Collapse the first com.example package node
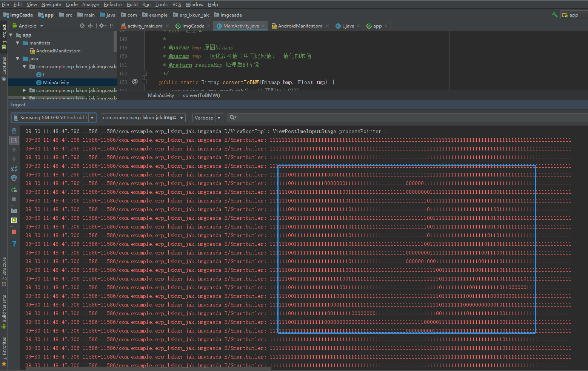588x371 pixels. pos(25,67)
